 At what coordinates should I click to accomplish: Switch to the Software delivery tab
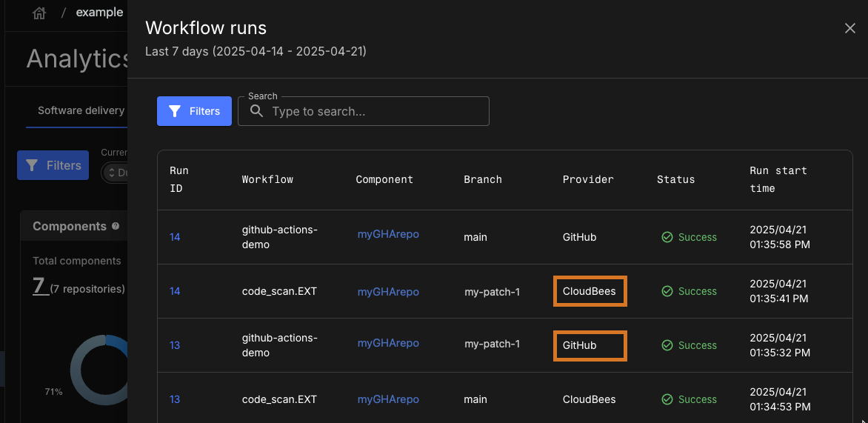pyautogui.click(x=81, y=110)
